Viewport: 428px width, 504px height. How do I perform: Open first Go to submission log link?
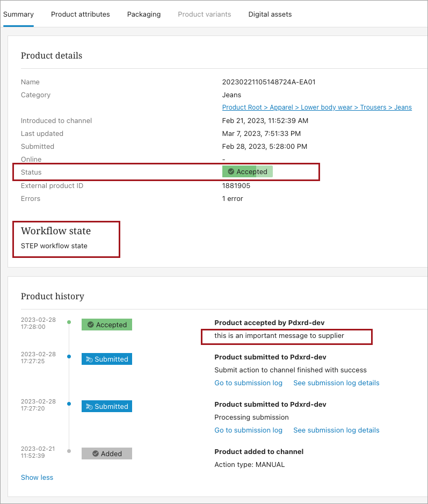248,383
